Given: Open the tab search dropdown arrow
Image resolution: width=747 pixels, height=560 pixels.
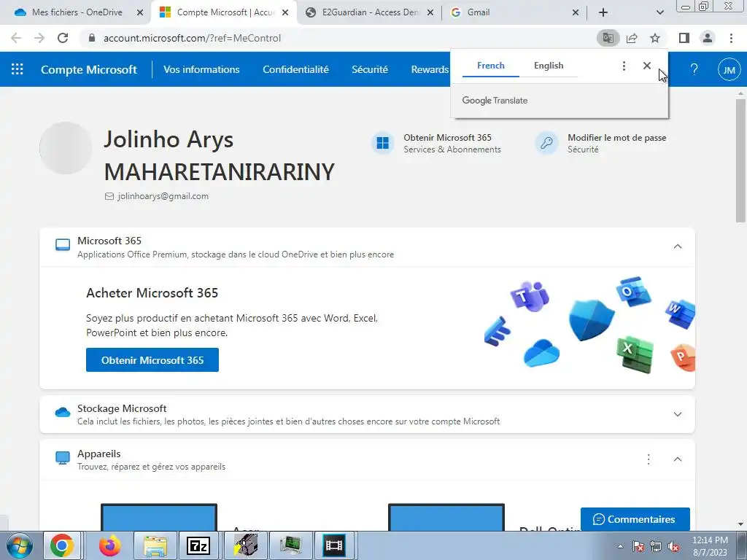Looking at the screenshot, I should click(659, 12).
